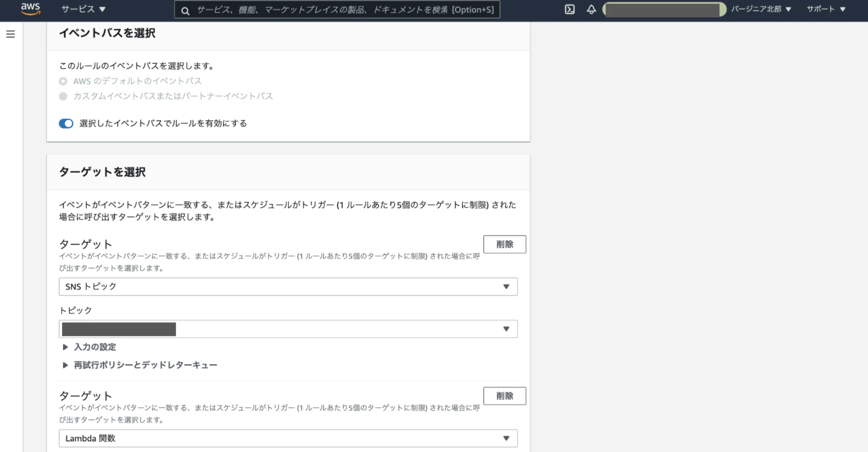Open the left navigation hamburger menu
Viewport: 868px width, 452px height.
pos(10,34)
